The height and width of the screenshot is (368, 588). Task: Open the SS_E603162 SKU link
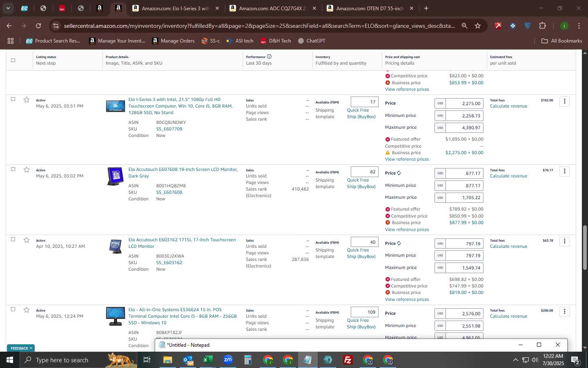[169, 263]
